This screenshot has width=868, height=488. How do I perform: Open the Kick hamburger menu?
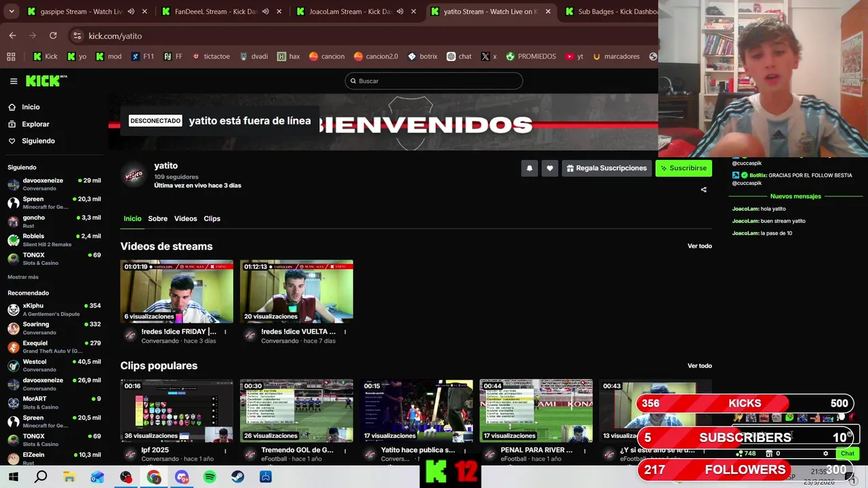[x=14, y=81]
